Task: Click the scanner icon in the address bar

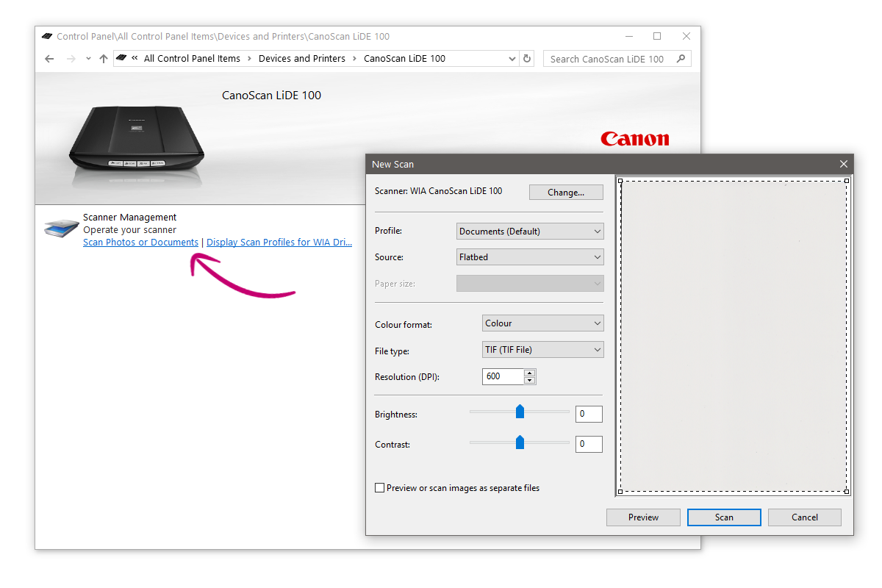Action: click(x=121, y=59)
